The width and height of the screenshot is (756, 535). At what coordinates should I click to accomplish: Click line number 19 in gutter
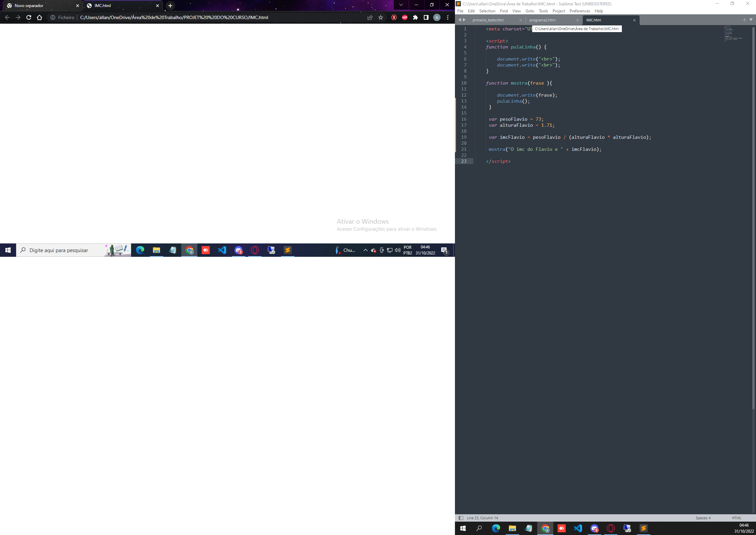pyautogui.click(x=464, y=137)
